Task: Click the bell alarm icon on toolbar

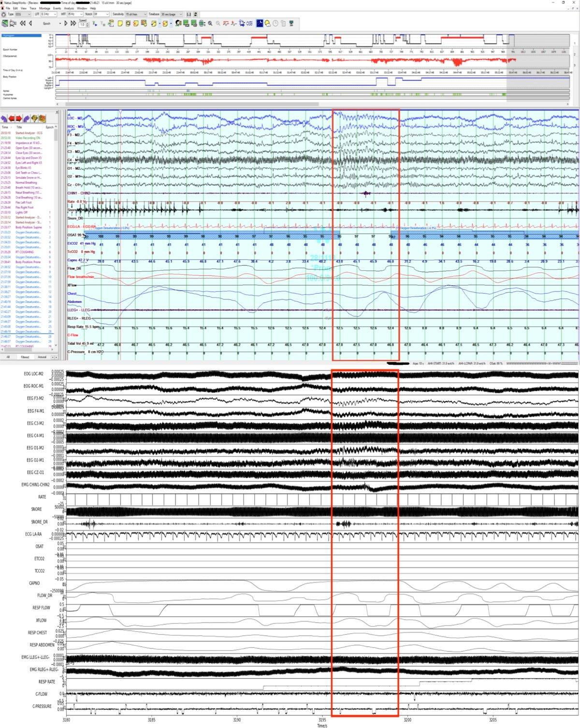Action: click(267, 23)
